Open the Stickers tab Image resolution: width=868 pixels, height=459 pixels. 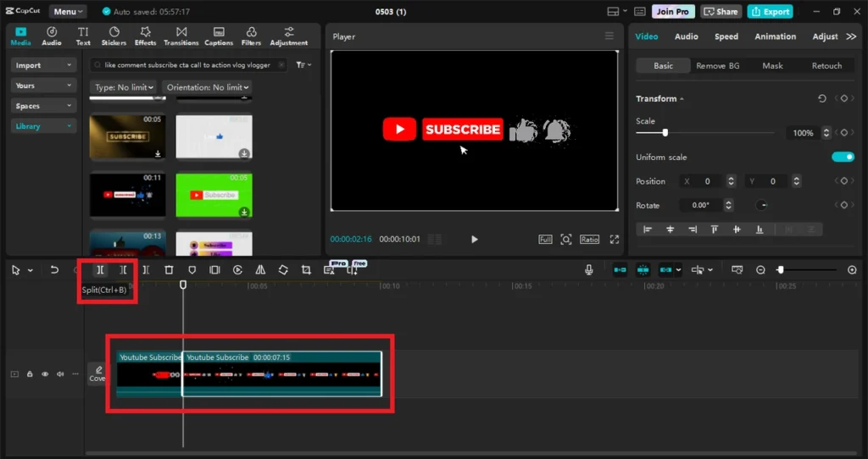coord(114,36)
